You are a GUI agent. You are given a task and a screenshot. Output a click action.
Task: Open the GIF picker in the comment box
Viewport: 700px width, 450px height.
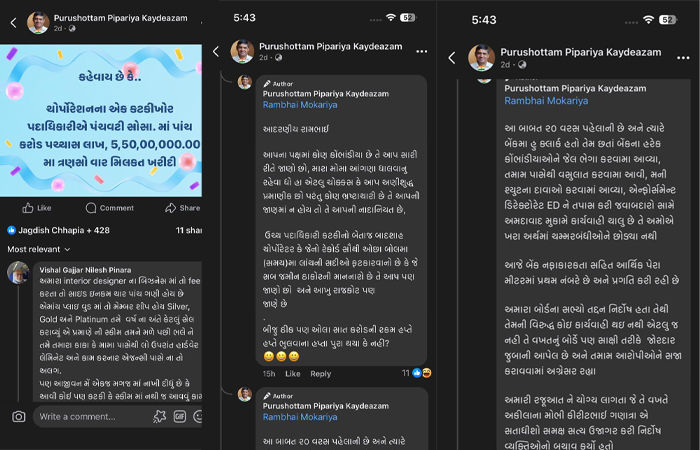click(x=179, y=417)
